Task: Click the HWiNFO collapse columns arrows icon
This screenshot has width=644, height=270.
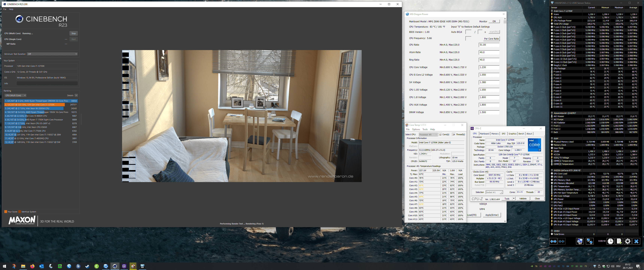Action: 561,241
